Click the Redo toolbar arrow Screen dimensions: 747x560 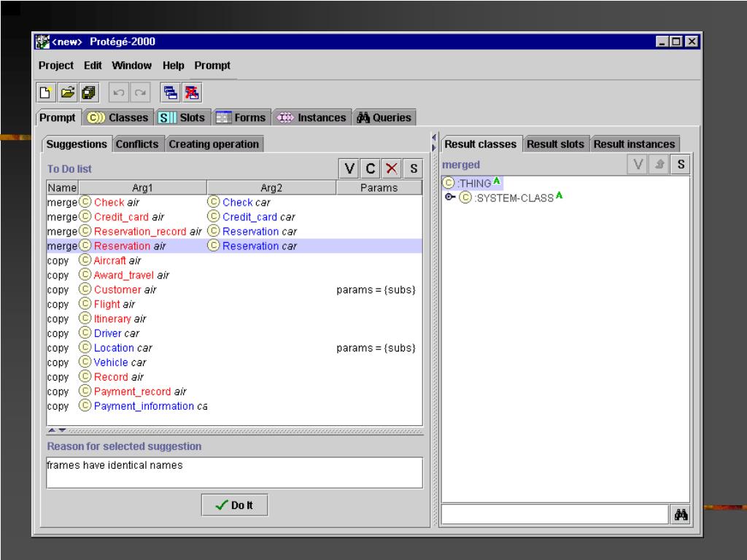[x=140, y=93]
